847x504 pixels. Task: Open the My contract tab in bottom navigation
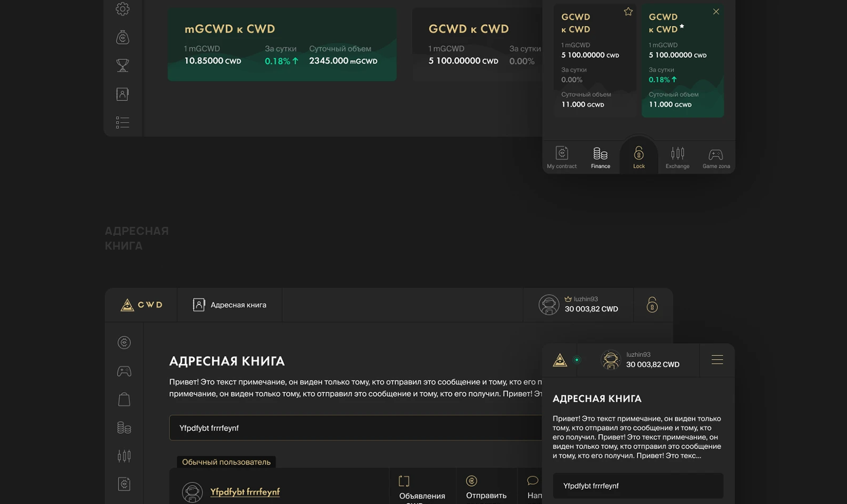[x=562, y=157]
